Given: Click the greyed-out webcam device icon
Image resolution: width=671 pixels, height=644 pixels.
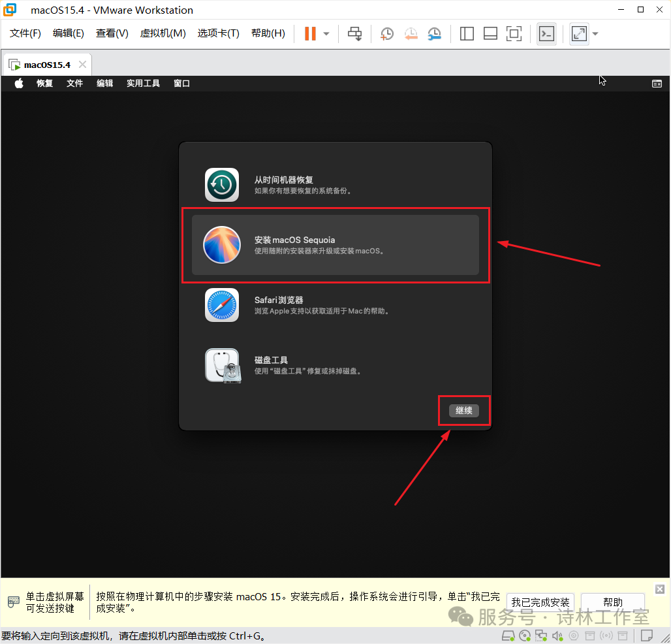Looking at the screenshot, I should [x=574, y=636].
